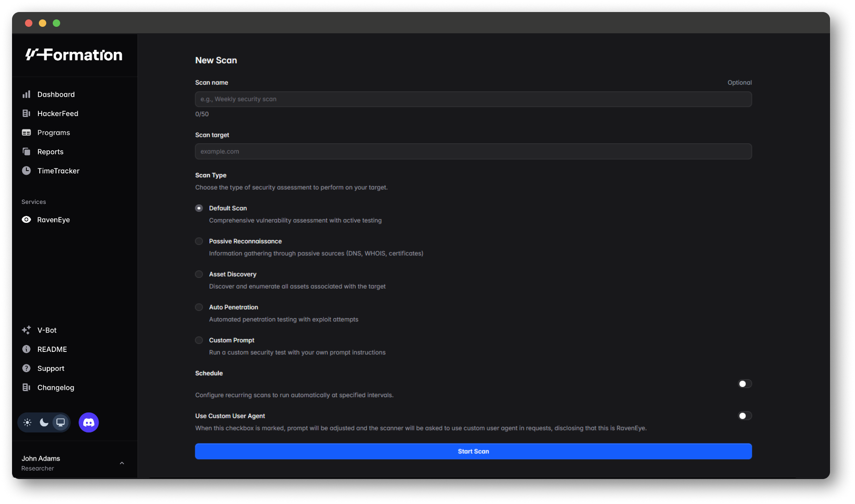The width and height of the screenshot is (855, 504).
Task: Click the RavenEye eye icon
Action: pos(26,220)
